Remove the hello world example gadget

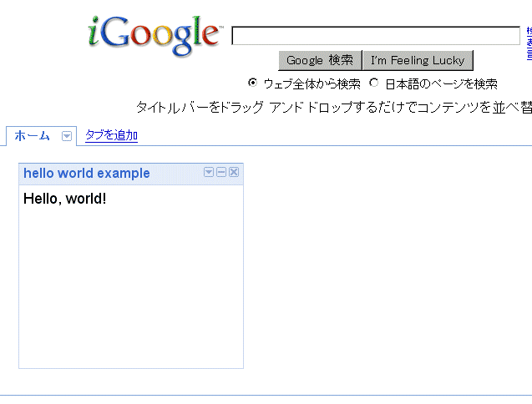234,172
